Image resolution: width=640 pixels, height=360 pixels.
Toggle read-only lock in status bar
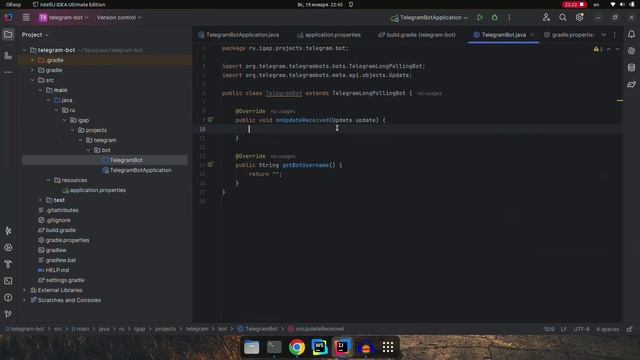630,329
